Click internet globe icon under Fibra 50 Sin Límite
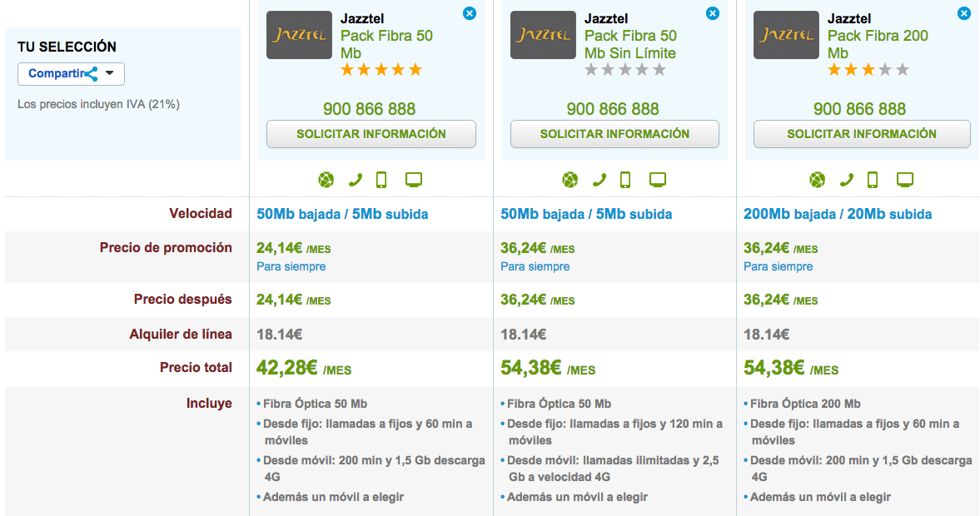980x516 pixels. (x=570, y=180)
